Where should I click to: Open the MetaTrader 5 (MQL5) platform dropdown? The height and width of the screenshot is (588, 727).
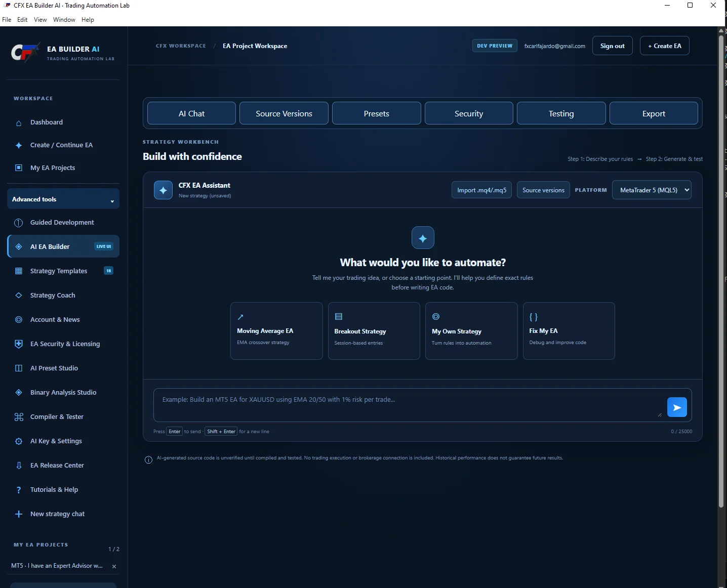(x=652, y=190)
